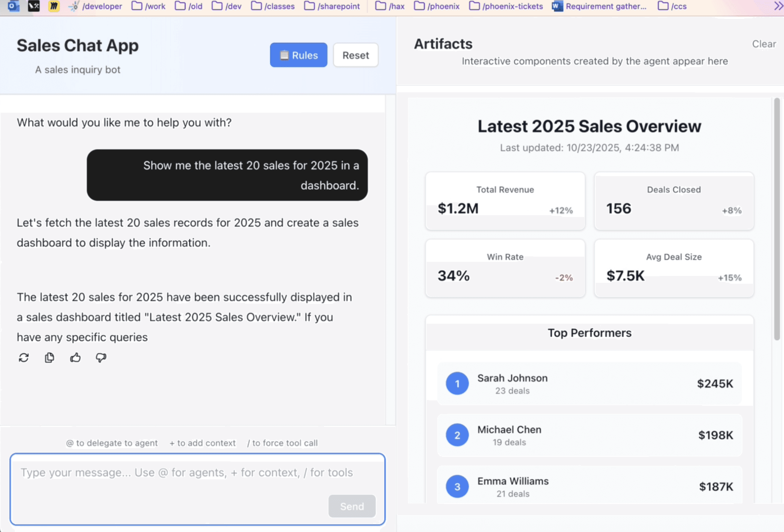Expand the bookmarks overflow chevron
Image resolution: width=784 pixels, height=532 pixels.
(x=778, y=6)
